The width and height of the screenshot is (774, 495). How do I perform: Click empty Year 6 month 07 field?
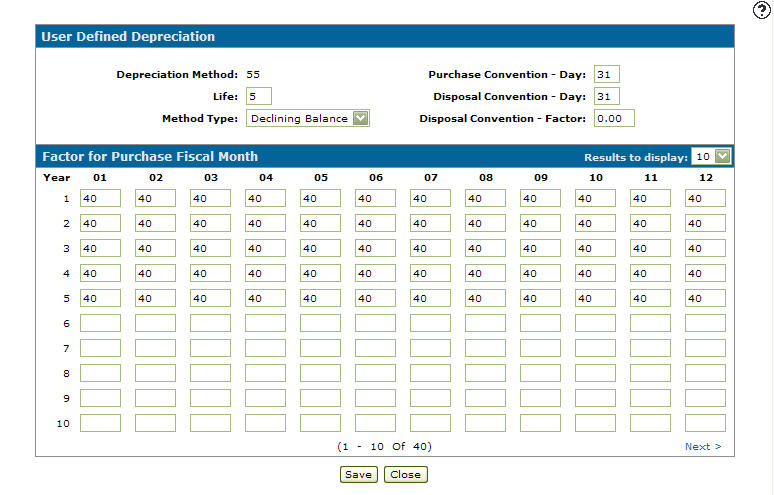click(x=430, y=323)
